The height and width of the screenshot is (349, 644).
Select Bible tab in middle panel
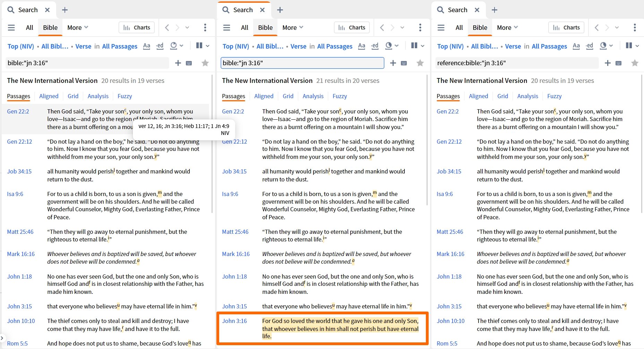[x=265, y=27]
